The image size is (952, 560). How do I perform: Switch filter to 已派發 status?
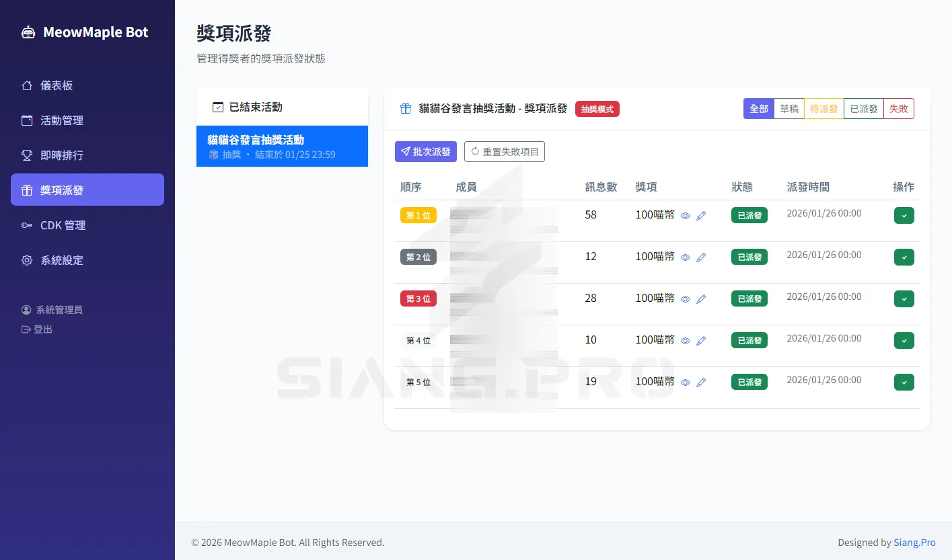tap(863, 108)
